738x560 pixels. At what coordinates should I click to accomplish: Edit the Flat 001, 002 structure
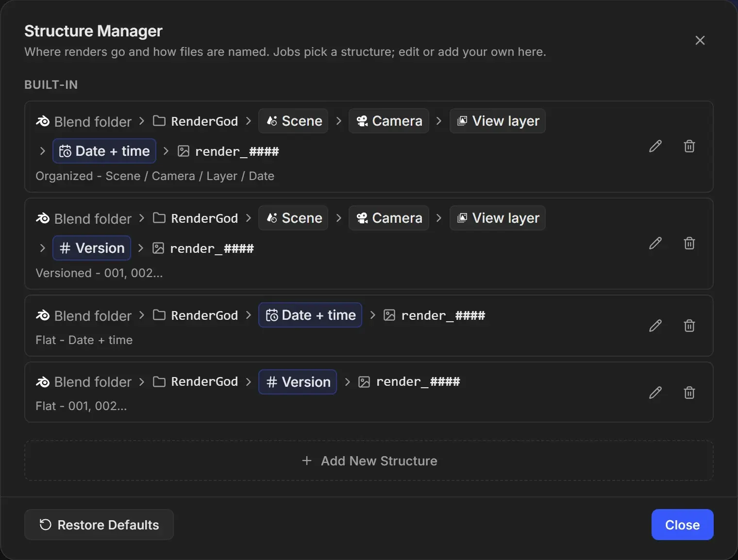(655, 393)
